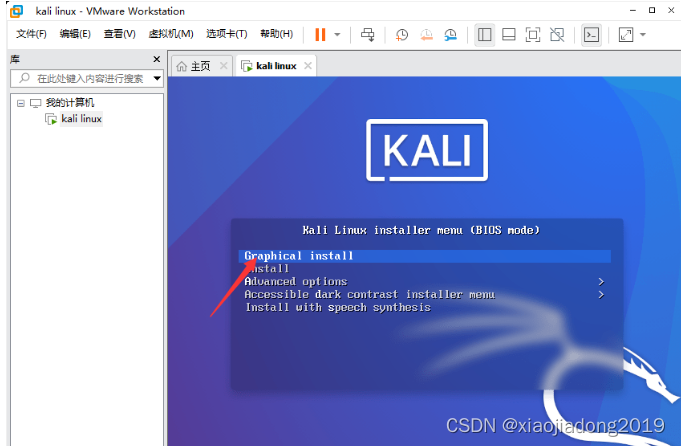The width and height of the screenshot is (681, 446).
Task: Click the Send Ctrl+Alt+Del icon
Action: coord(368,35)
